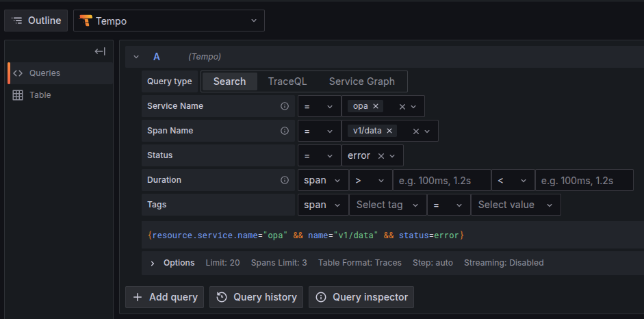644x319 pixels.
Task: Click the Streaming: Disabled text
Action: (504, 263)
